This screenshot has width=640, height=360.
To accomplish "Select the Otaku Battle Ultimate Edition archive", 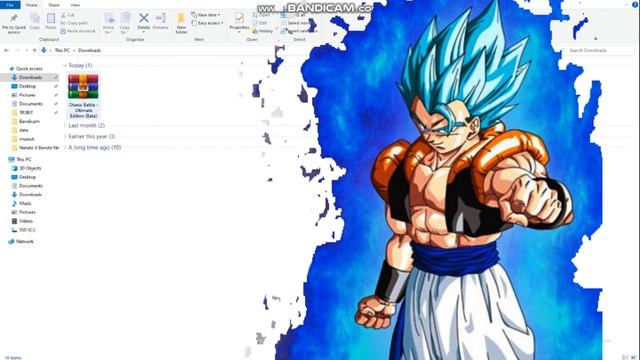I will pyautogui.click(x=83, y=96).
